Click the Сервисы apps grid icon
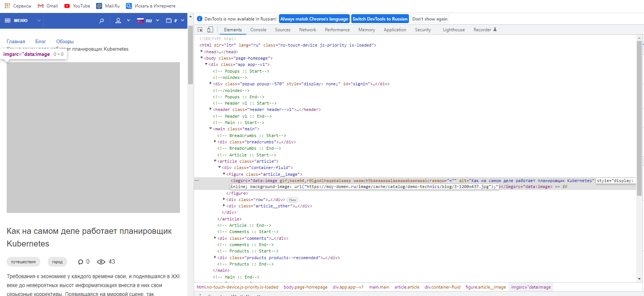Viewport: 644px width, 296px height. [7, 6]
